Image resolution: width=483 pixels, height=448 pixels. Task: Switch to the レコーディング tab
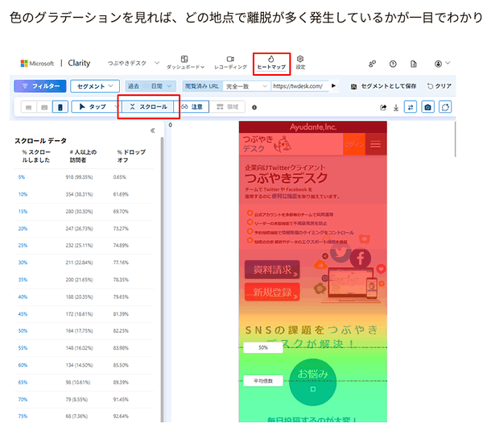coord(230,63)
